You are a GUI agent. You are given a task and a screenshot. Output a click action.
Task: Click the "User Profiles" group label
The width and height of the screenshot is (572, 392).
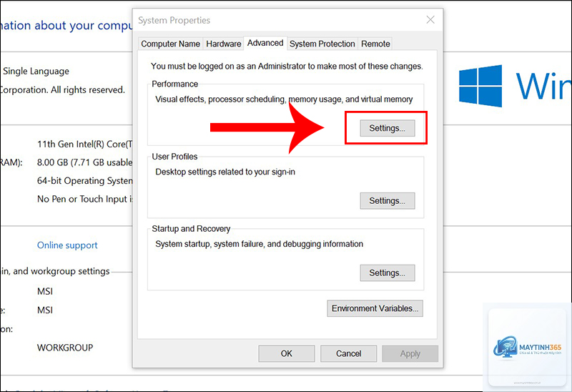(174, 157)
